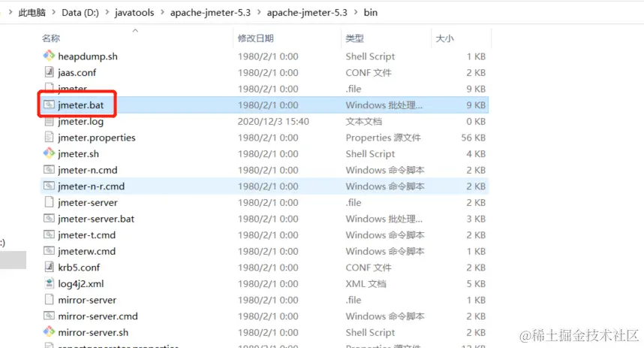
Task: Click the jmeter-server.bat file icon
Action: (49, 219)
